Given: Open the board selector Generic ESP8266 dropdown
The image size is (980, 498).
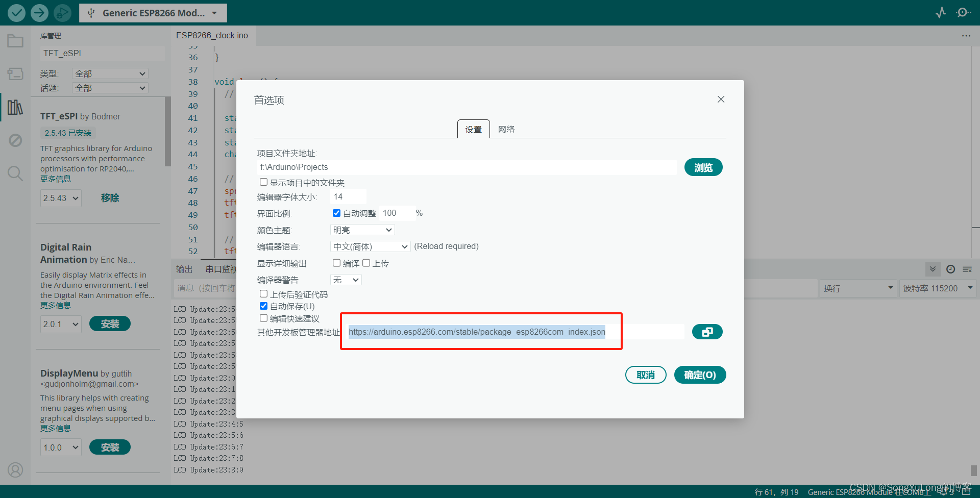Looking at the screenshot, I should pyautogui.click(x=153, y=13).
